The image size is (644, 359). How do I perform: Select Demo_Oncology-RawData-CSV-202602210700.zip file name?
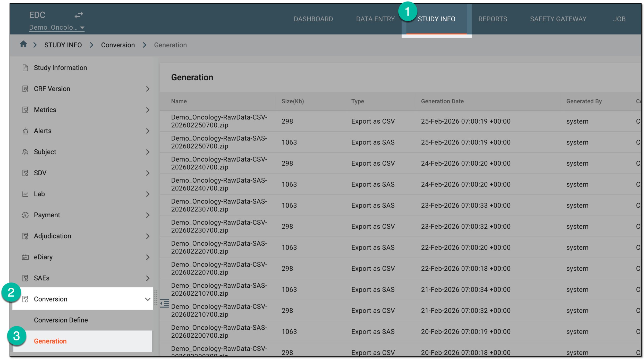point(219,311)
